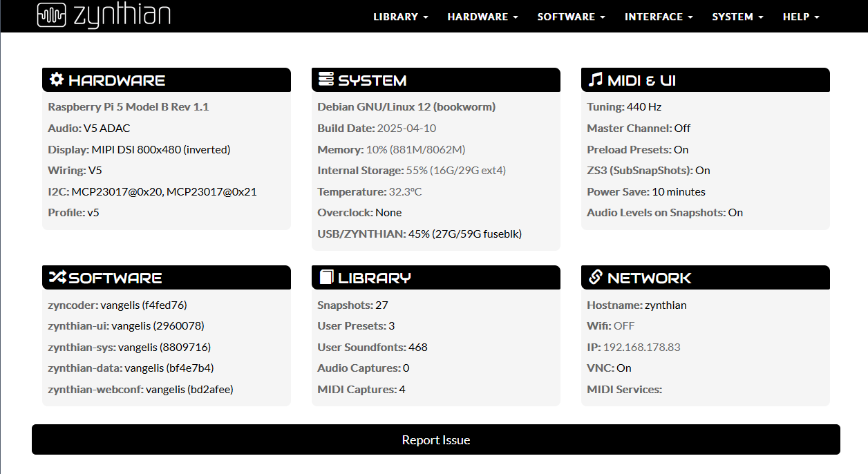Click Power Save: 10 minutes entry

coord(646,191)
